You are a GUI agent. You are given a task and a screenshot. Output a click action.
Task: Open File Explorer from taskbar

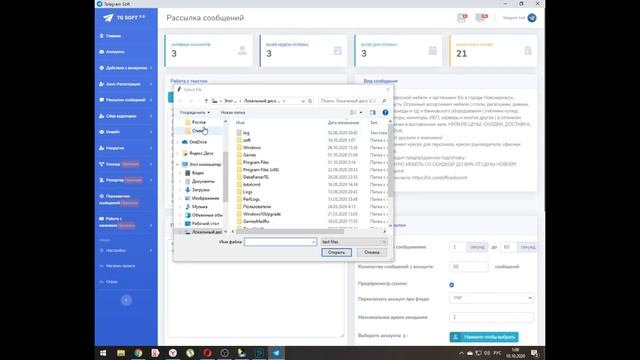click(x=121, y=353)
